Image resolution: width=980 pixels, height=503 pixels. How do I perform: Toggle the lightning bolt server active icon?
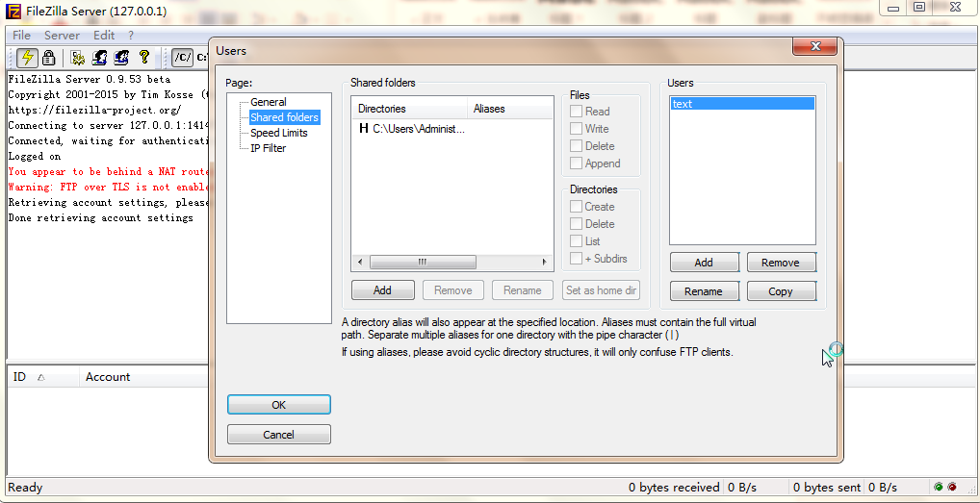27,58
